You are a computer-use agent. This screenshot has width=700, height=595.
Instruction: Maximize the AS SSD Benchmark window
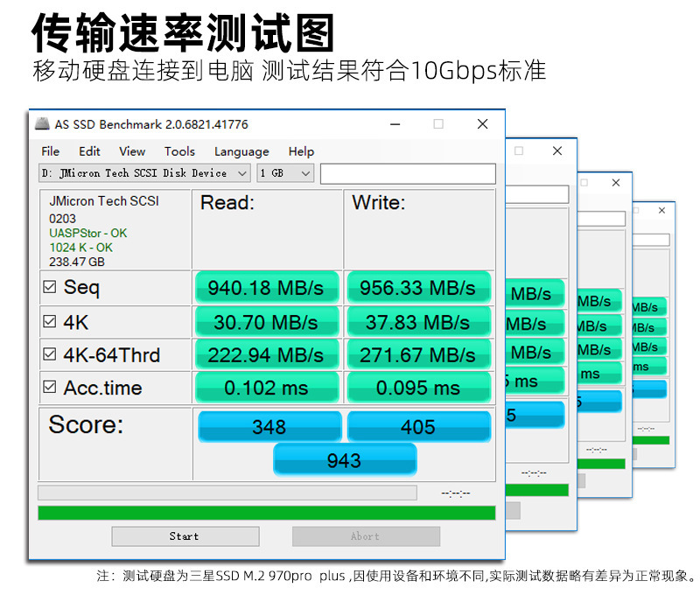click(x=438, y=123)
